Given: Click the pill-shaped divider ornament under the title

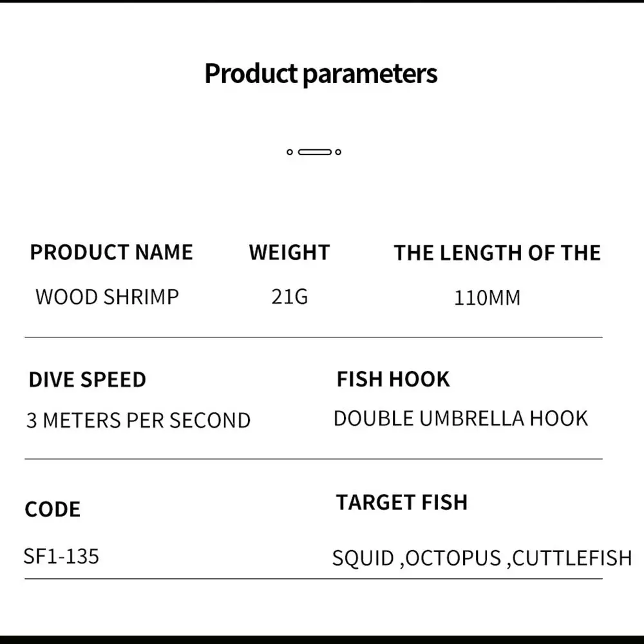Looking at the screenshot, I should pos(314,152).
